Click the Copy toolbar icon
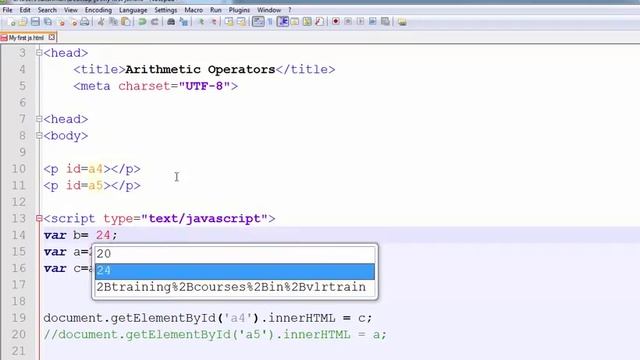 [113, 22]
